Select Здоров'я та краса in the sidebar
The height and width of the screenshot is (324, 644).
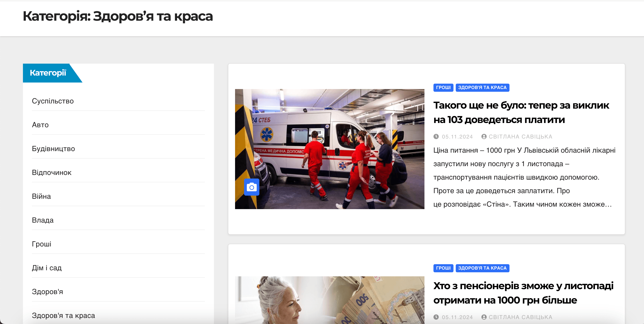click(x=63, y=315)
